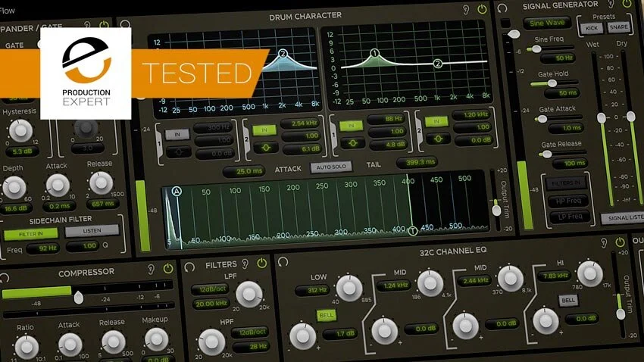644x362 pixels.
Task: Open the Sine Wave waveform dropdown
Action: 547,23
